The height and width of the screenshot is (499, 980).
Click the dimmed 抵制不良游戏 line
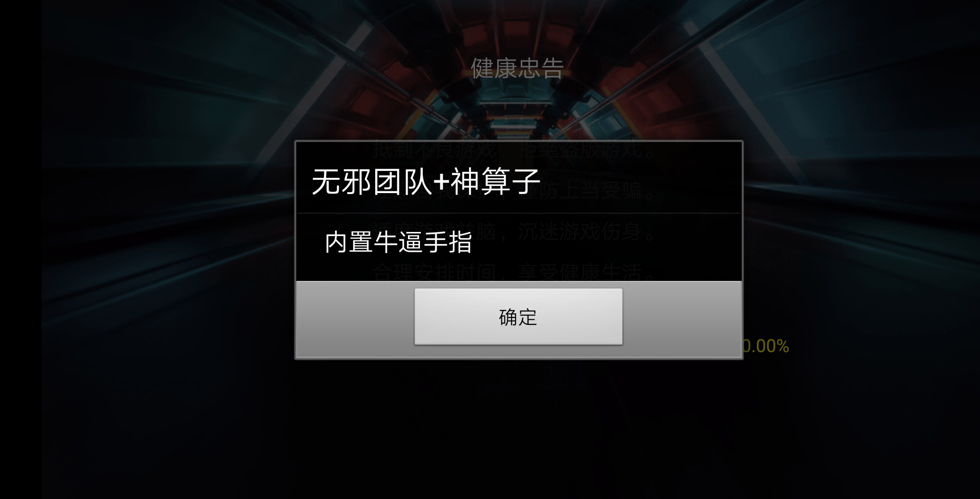point(433,150)
